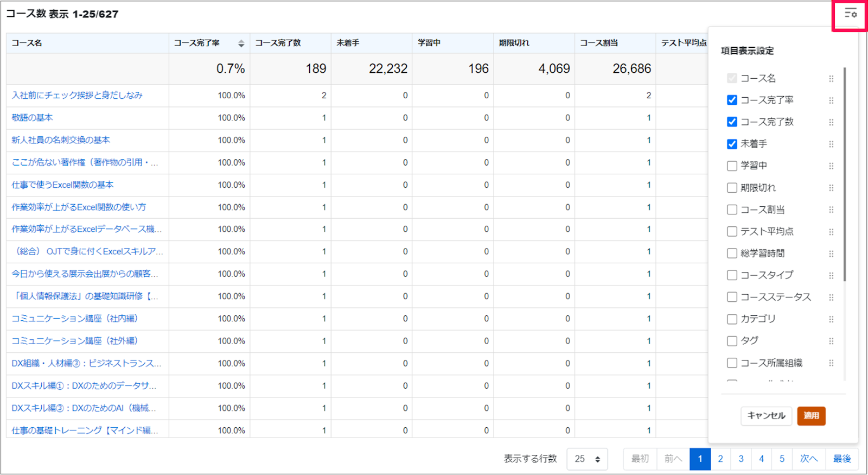Click the キャンセル button
The height and width of the screenshot is (475, 868).
(x=766, y=416)
